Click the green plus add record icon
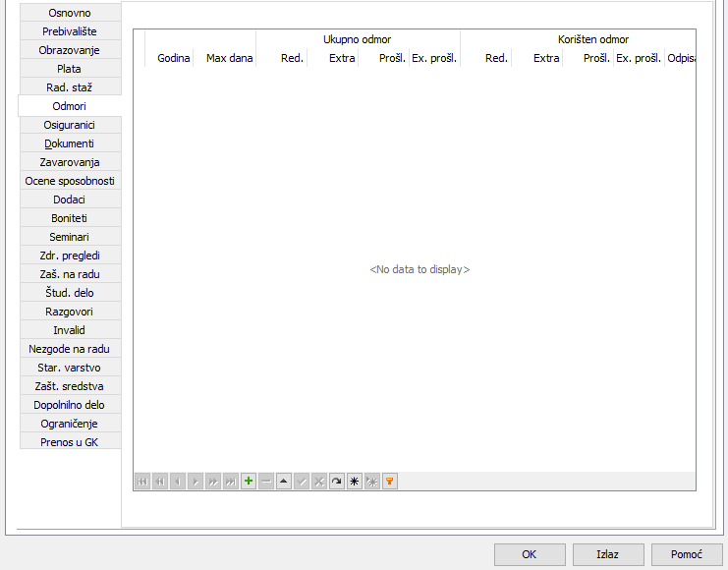This screenshot has height=570, width=728. click(249, 482)
